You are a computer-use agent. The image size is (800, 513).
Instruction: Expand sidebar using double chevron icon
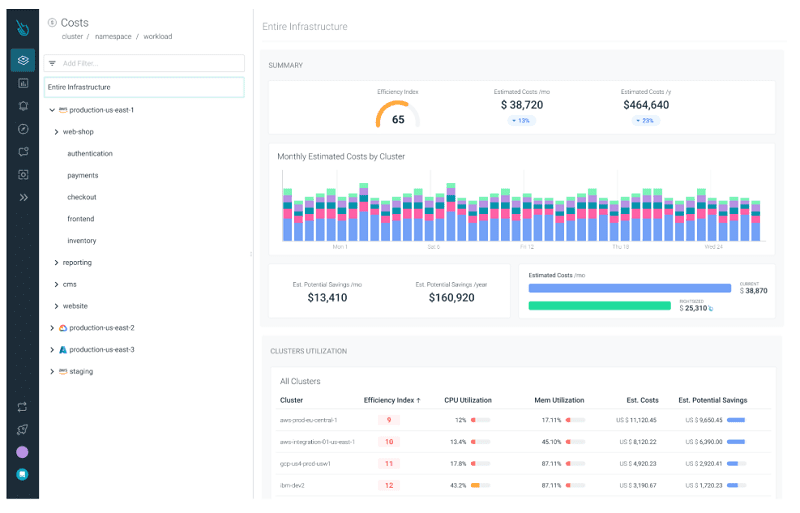click(23, 198)
